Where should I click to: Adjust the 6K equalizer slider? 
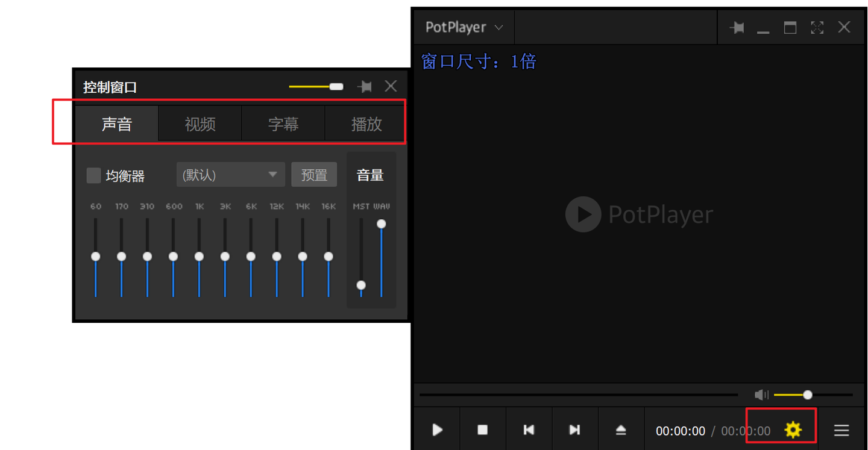251,257
